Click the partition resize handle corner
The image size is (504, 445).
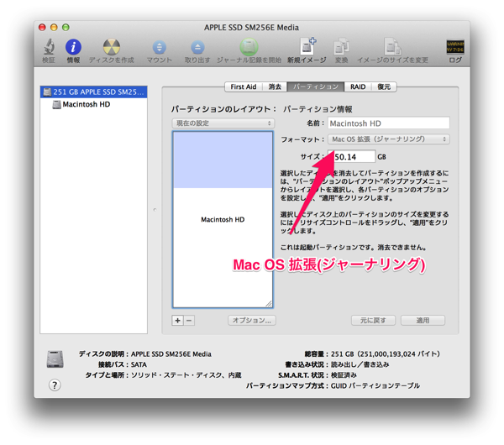(x=269, y=304)
